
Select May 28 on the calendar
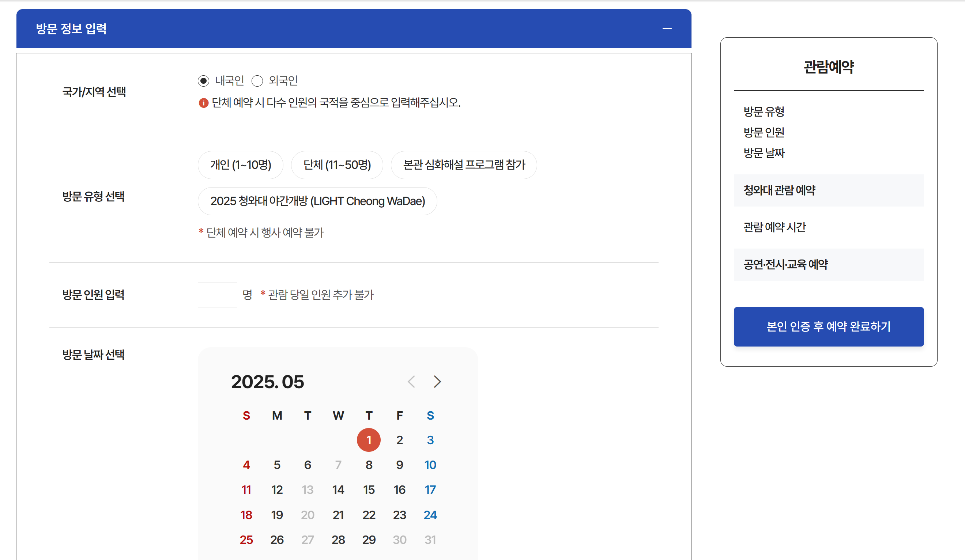coord(338,540)
